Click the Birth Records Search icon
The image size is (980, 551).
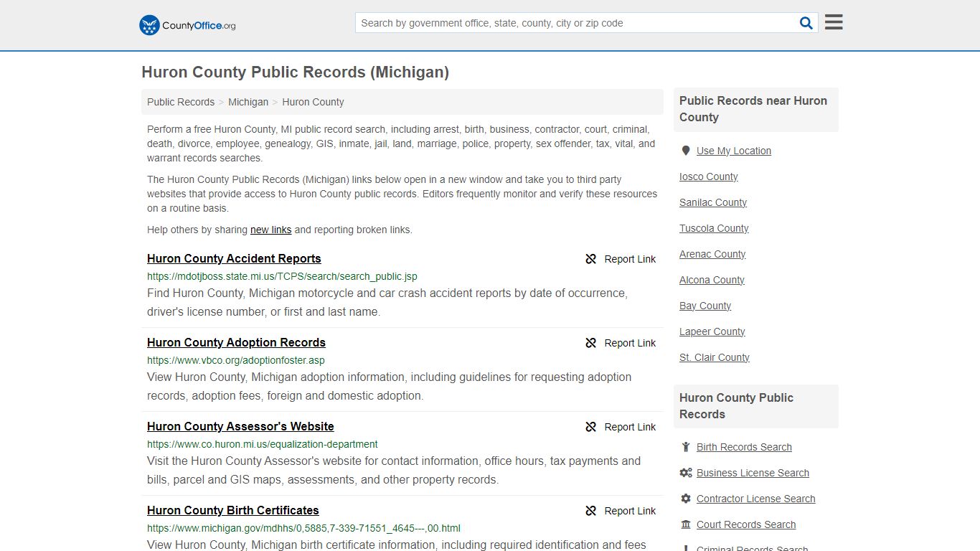pyautogui.click(x=686, y=447)
